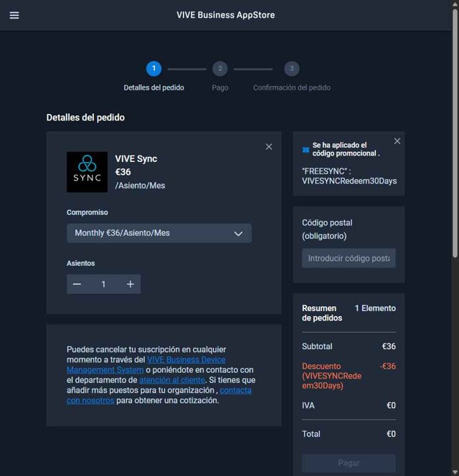
Task: Follow the contacta con nosotros link
Action: [159, 395]
